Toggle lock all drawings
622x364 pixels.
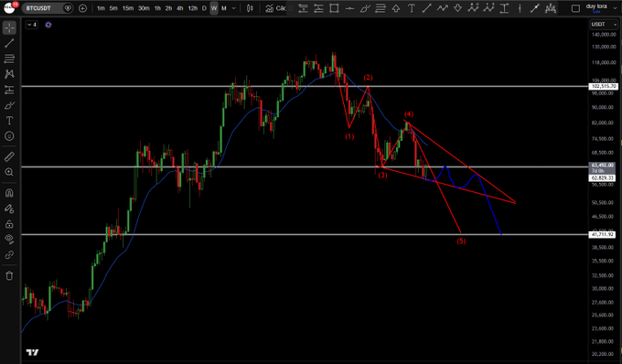9,224
